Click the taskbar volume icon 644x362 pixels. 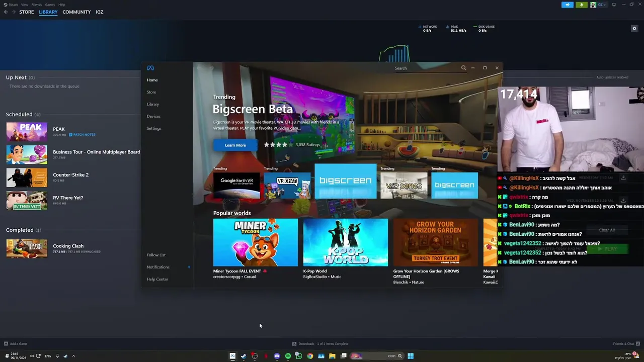(32, 356)
